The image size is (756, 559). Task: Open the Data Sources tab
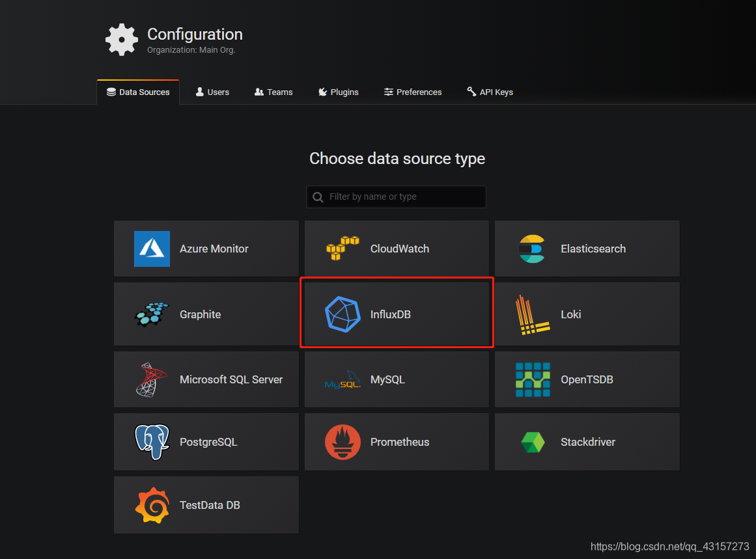[138, 92]
